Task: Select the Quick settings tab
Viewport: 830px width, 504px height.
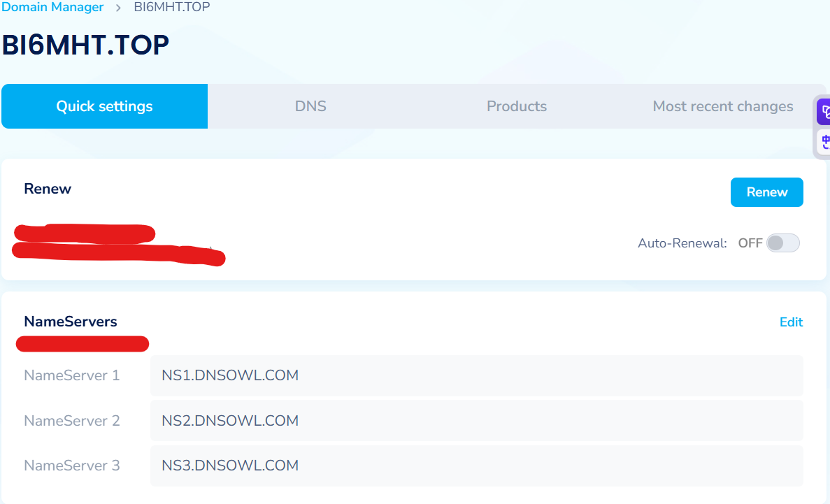Action: [104, 106]
